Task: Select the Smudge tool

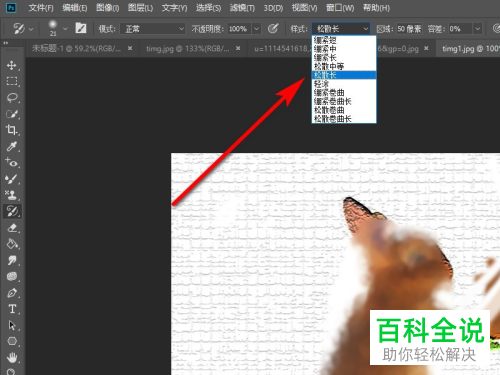Action: click(12, 260)
